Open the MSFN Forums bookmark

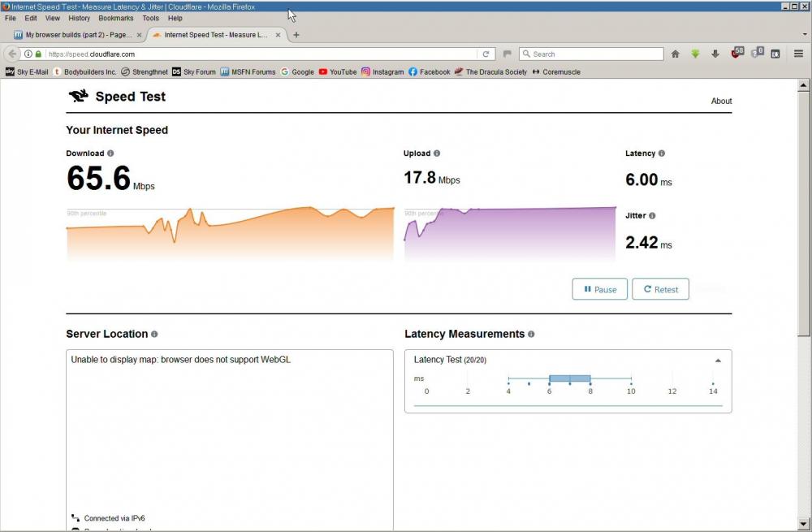coord(248,71)
